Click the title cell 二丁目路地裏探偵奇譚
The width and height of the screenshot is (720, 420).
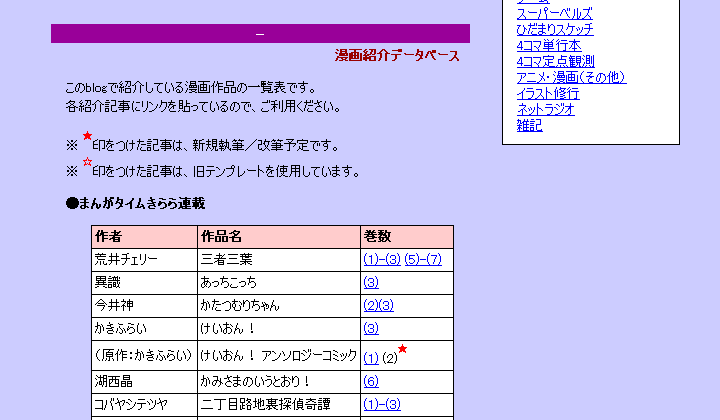[279, 404]
